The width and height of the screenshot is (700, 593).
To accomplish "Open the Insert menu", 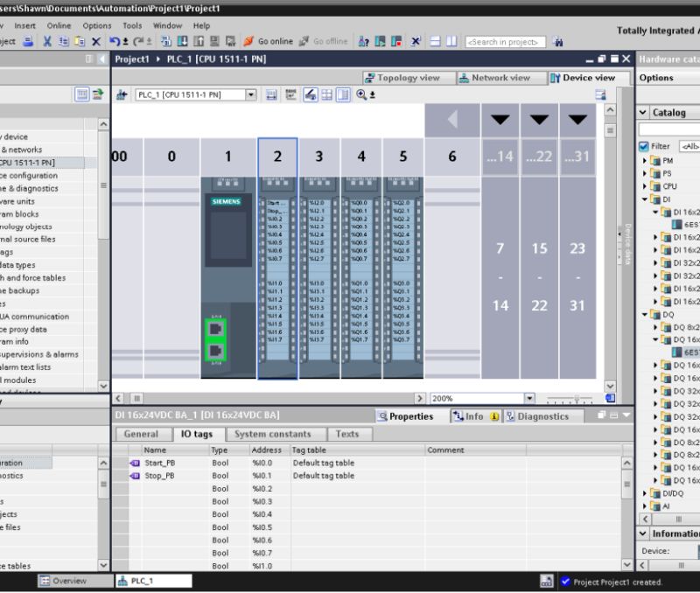I will [x=25, y=26].
